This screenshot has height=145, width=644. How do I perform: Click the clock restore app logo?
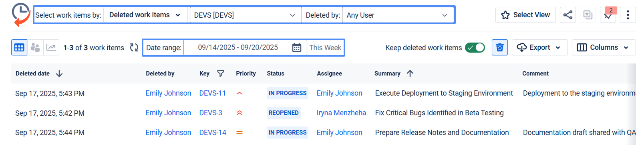(21, 15)
